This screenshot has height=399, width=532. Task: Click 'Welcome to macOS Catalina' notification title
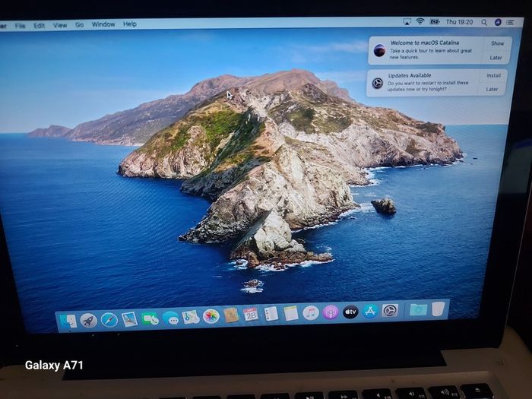424,43
